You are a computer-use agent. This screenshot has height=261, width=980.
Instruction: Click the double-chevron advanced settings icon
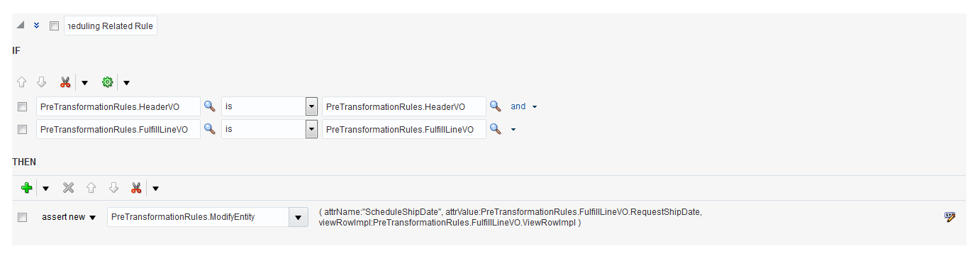pos(37,26)
